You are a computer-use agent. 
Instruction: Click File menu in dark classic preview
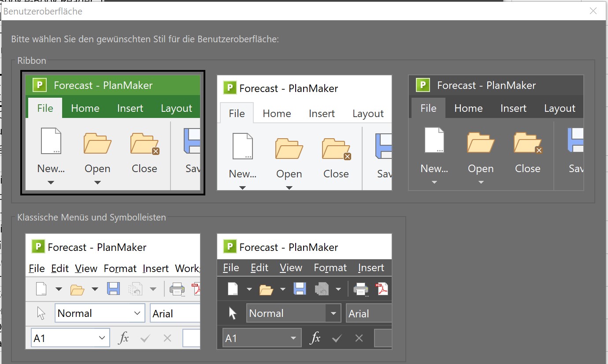pyautogui.click(x=231, y=268)
